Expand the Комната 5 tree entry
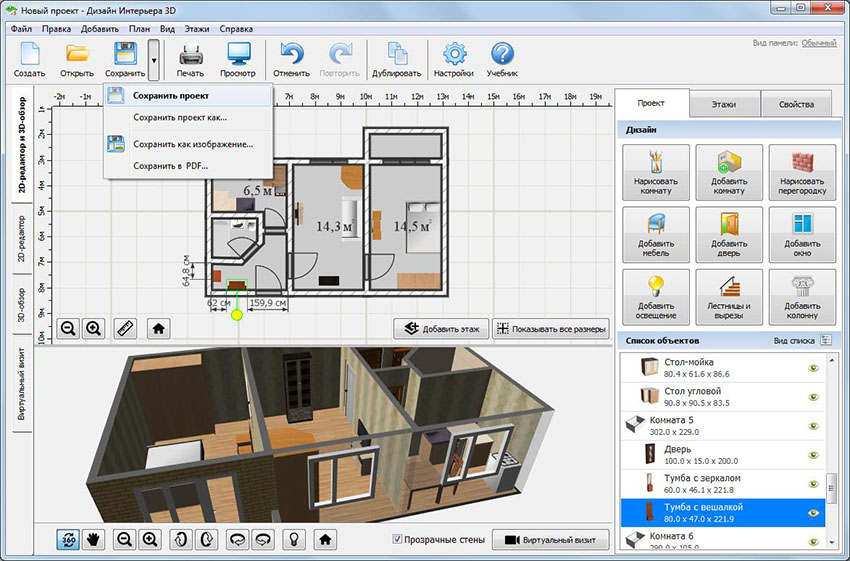Viewport: 850px width, 561px height. [x=635, y=424]
